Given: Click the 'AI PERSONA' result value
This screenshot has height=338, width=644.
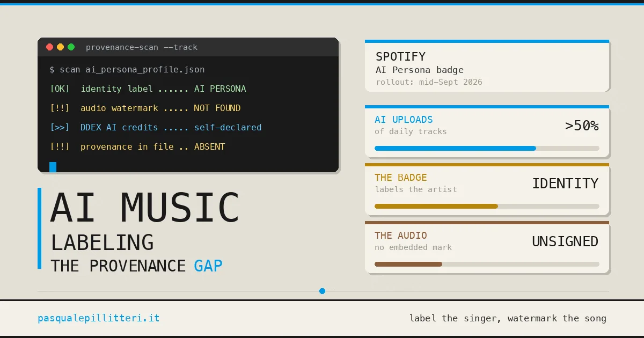Looking at the screenshot, I should pos(220,89).
